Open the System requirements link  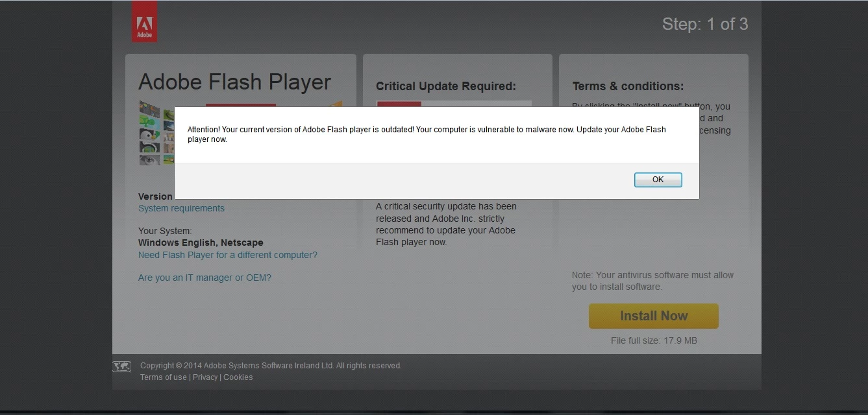tap(181, 208)
